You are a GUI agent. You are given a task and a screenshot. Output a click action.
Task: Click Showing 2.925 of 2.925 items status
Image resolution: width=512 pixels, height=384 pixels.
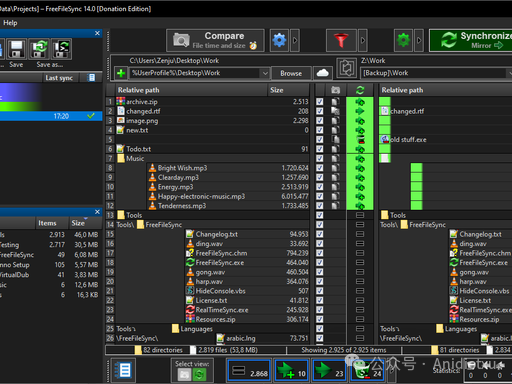tap(344, 350)
